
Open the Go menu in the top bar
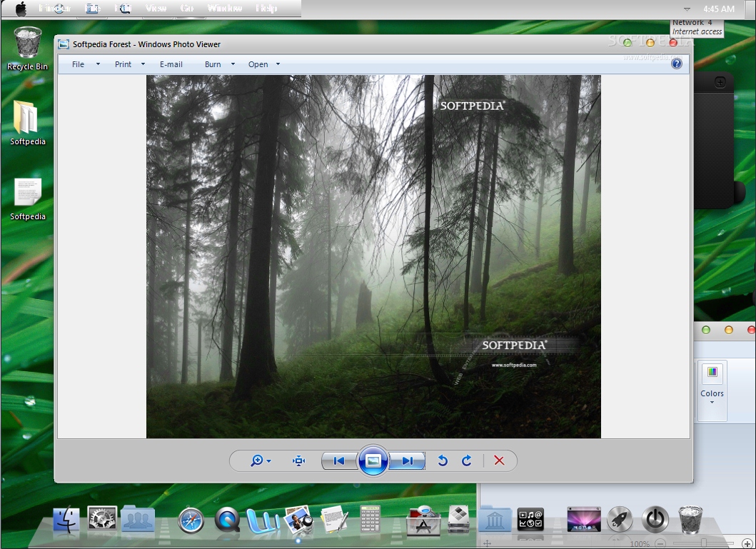pyautogui.click(x=186, y=8)
